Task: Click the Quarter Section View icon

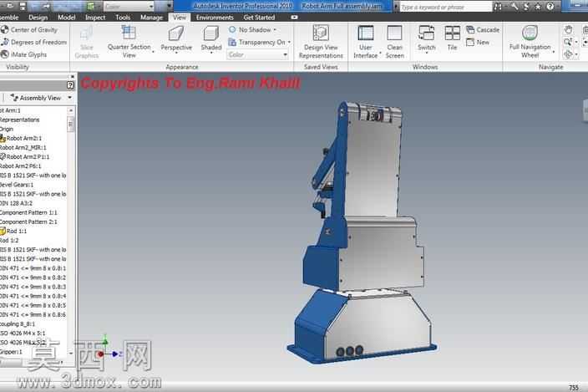Action: 129,33
